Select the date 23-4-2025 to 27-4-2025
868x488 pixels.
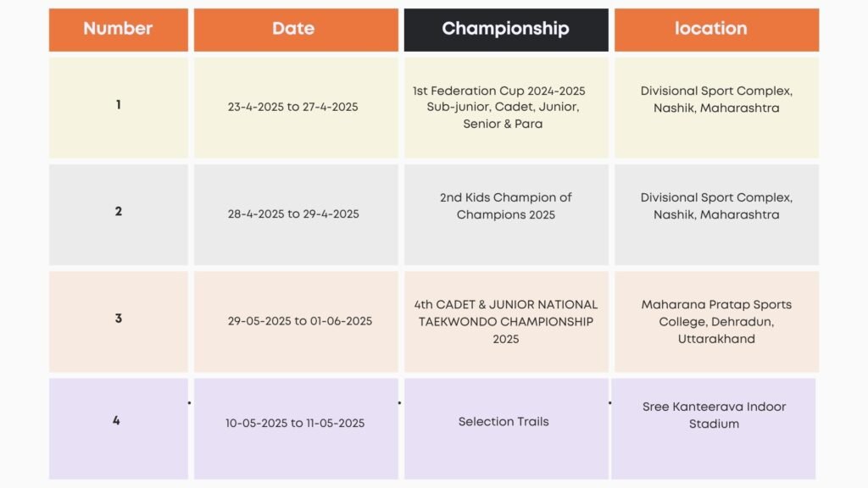(x=293, y=107)
